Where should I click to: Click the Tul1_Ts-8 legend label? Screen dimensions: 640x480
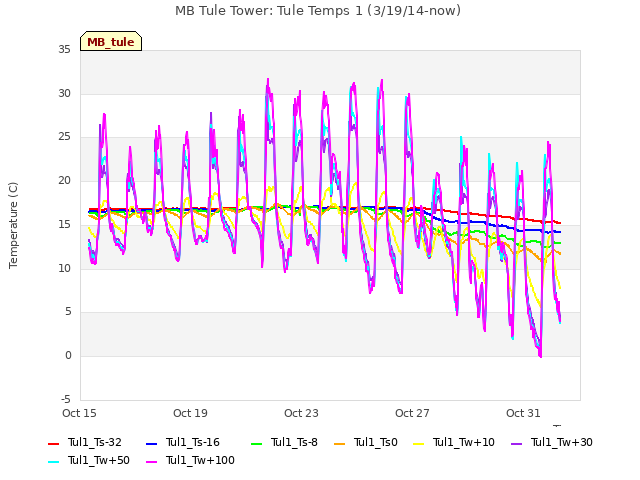pos(294,442)
